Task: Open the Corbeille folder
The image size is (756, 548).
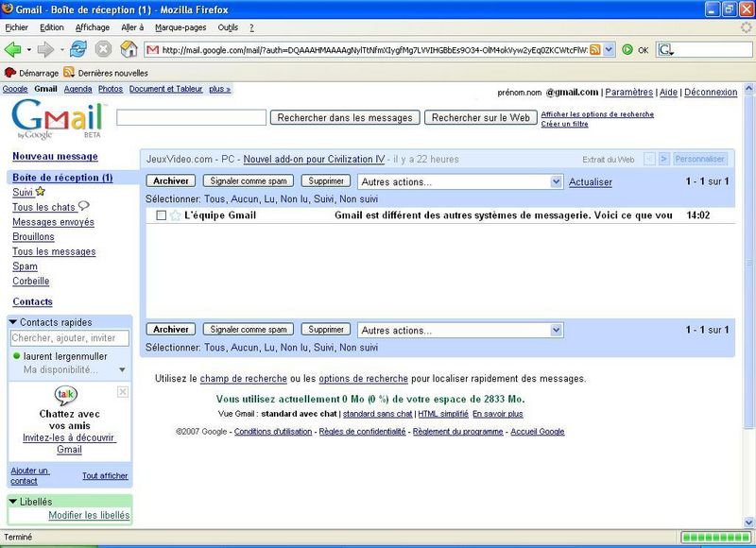Action: (x=31, y=281)
